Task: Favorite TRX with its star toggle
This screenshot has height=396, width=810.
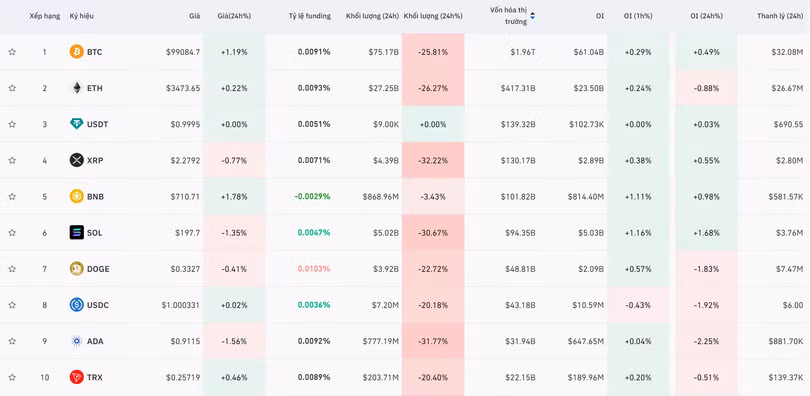Action: tap(12, 377)
